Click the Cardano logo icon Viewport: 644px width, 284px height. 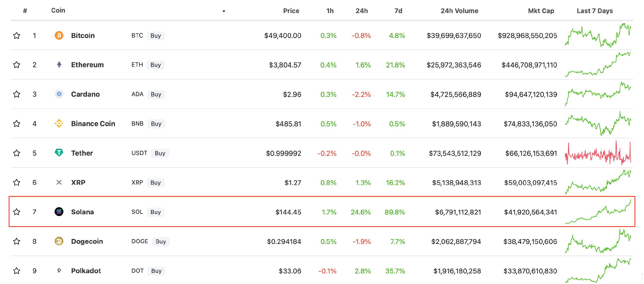point(59,94)
